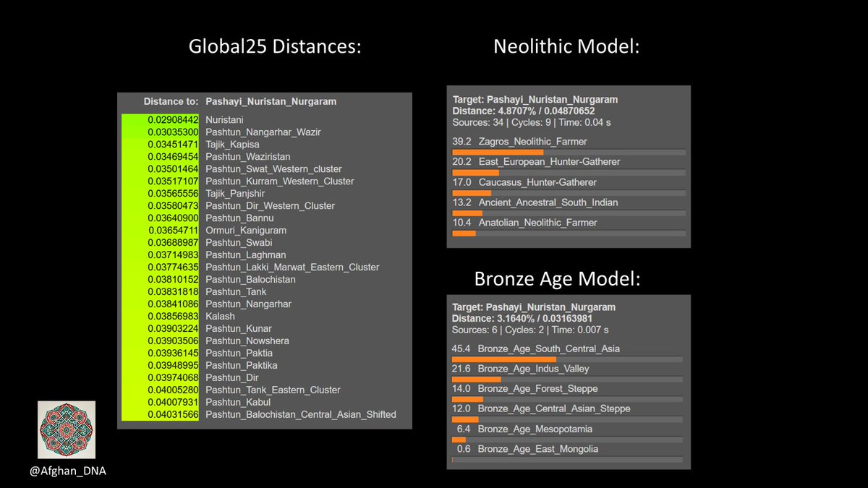Click the Distance to column header
Image resolution: width=868 pixels, height=488 pixels.
point(171,101)
